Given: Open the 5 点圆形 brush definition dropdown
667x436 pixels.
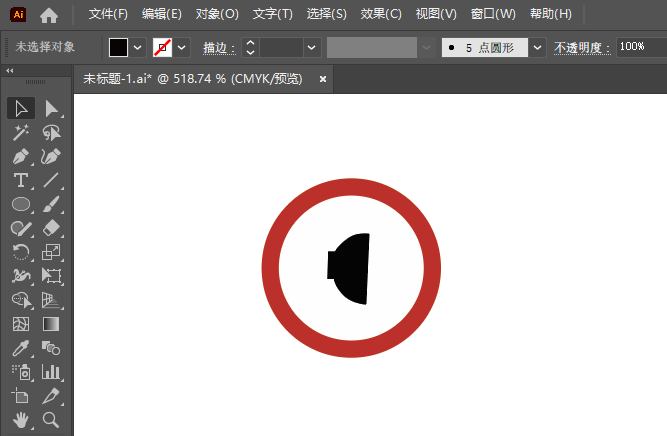Looking at the screenshot, I should [x=537, y=47].
